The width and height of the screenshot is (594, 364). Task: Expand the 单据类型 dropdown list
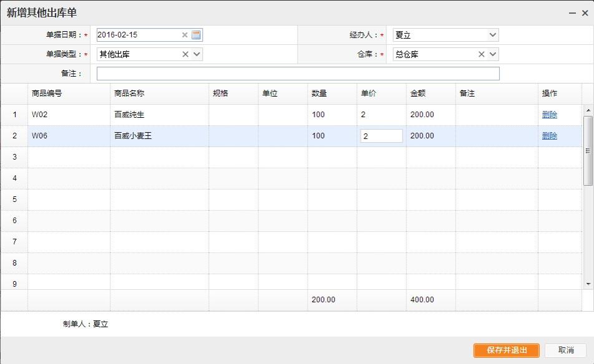pyautogui.click(x=197, y=54)
